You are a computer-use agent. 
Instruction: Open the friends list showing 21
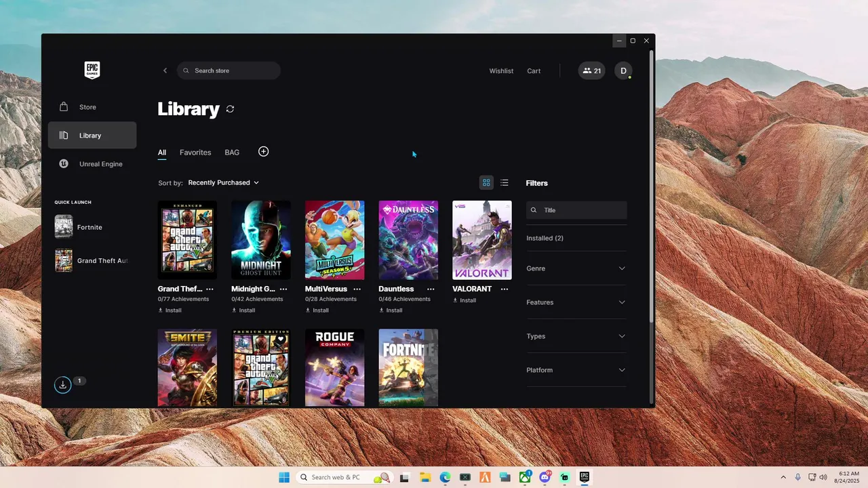tap(591, 70)
